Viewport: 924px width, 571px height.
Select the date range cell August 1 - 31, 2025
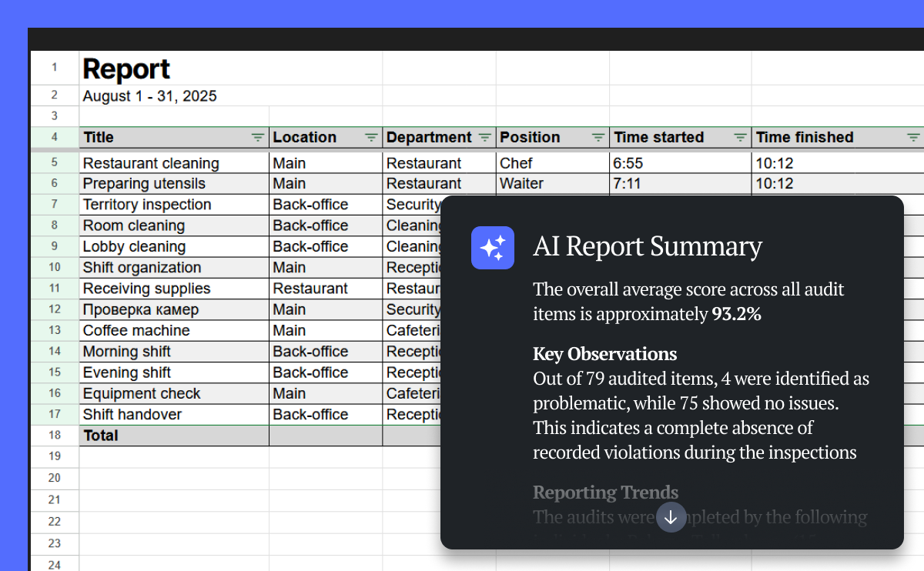pos(149,96)
